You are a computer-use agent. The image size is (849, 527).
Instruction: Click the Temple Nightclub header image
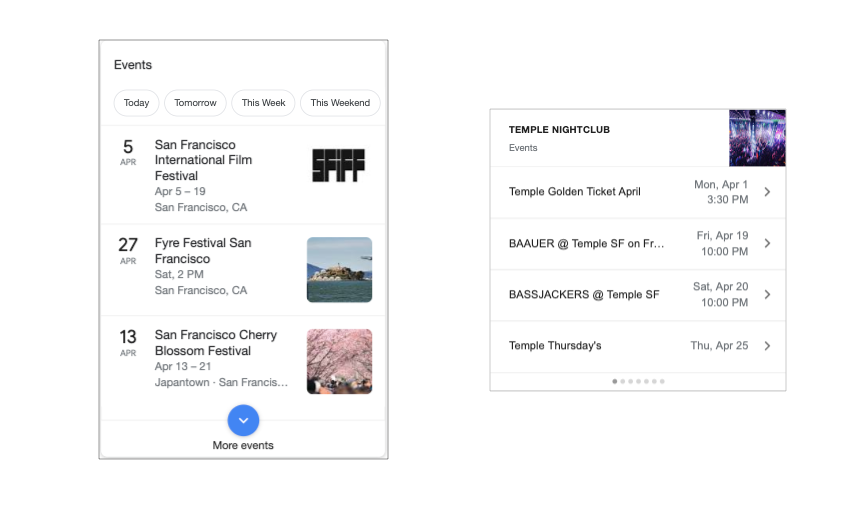tap(757, 138)
